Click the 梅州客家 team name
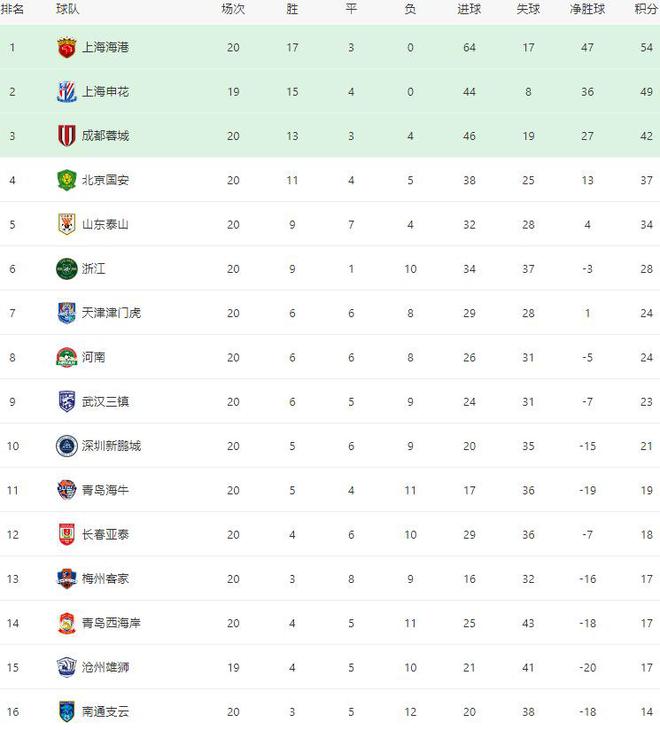Viewport: 660px width, 730px height. click(105, 579)
